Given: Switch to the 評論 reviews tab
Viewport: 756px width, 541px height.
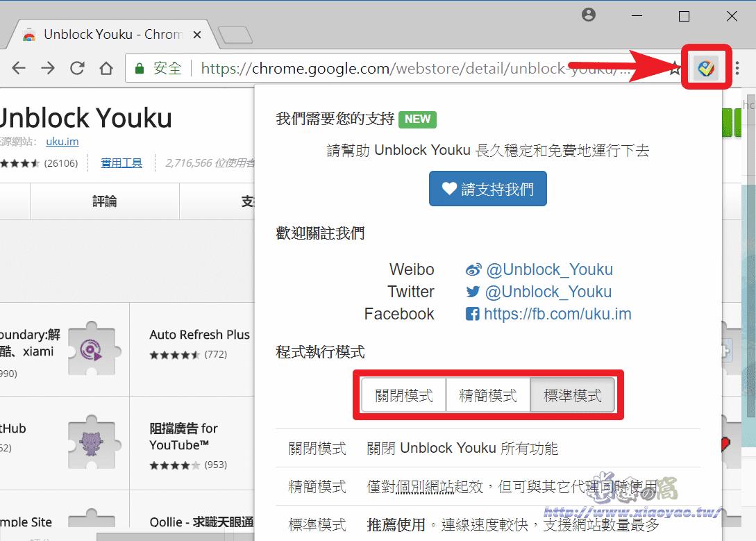Looking at the screenshot, I should [105, 201].
